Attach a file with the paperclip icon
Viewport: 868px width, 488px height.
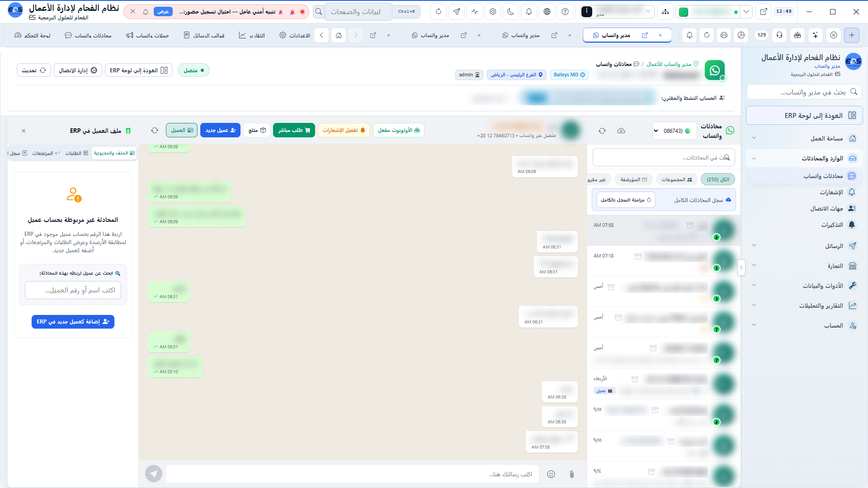[571, 474]
